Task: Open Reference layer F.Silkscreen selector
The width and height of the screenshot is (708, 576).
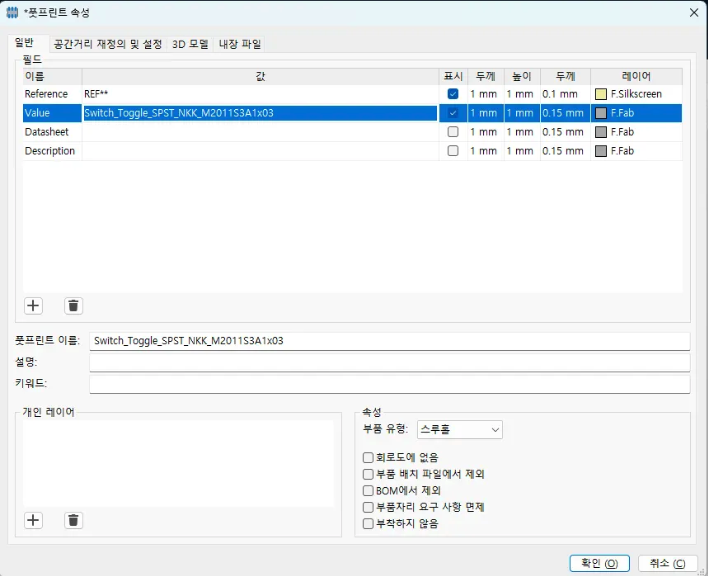Action: point(636,94)
